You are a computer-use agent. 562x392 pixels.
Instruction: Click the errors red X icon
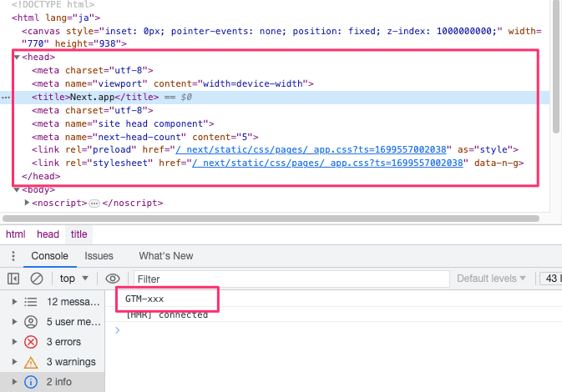31,342
